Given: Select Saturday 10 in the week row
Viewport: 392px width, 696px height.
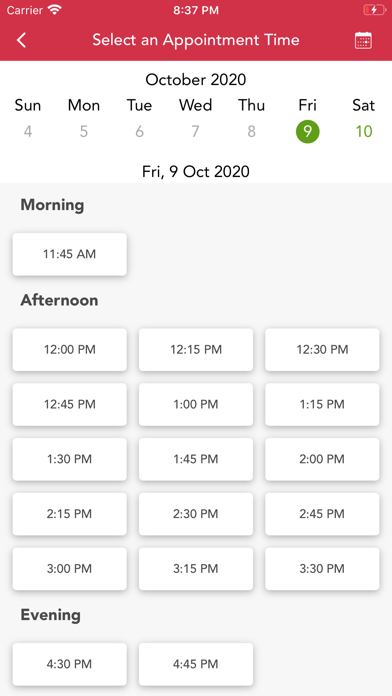Looking at the screenshot, I should click(364, 132).
